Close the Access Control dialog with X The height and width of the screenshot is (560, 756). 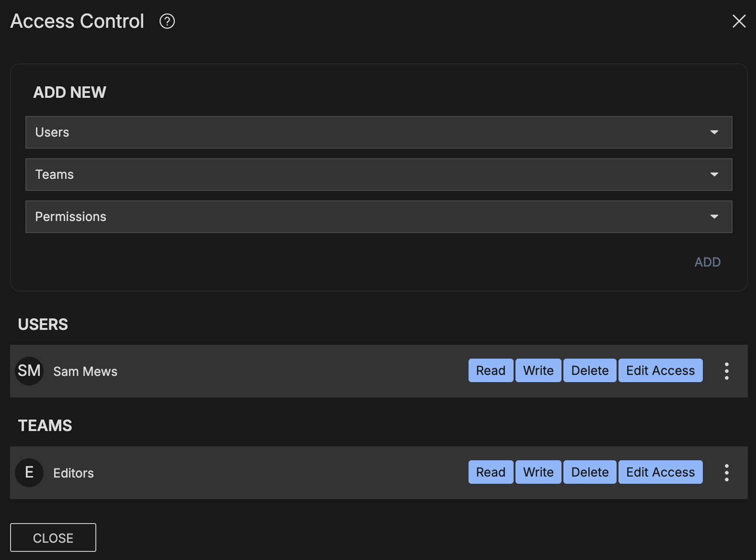739,21
